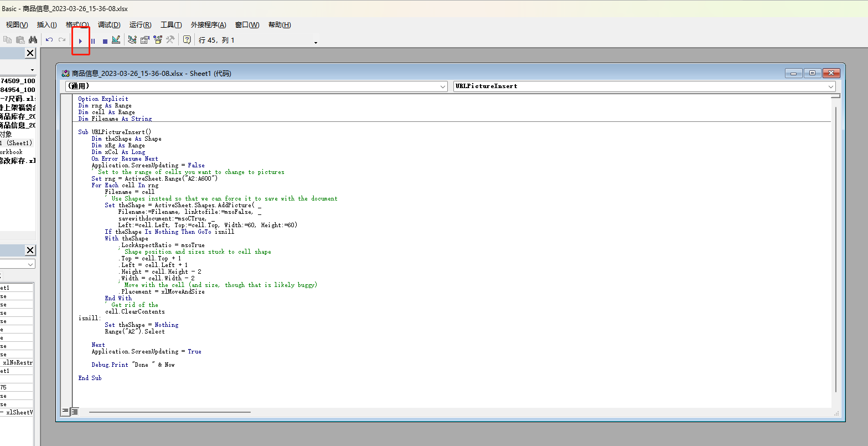The image size is (868, 446).
Task: Select the Workbook node in project tree
Action: (x=12, y=152)
